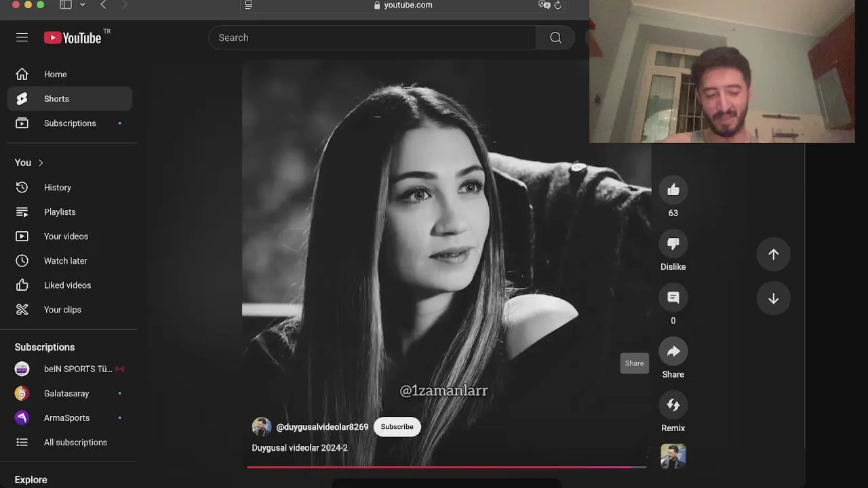The image size is (868, 488).
Task: Open Your videos in sidebar
Action: tap(70, 237)
